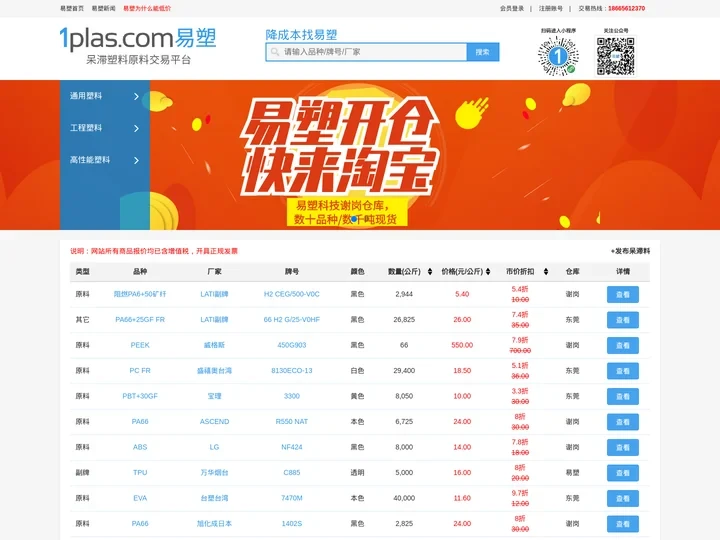This screenshot has width=720, height=540.
Task: Open PBT+30GF variety link
Action: tap(140, 396)
